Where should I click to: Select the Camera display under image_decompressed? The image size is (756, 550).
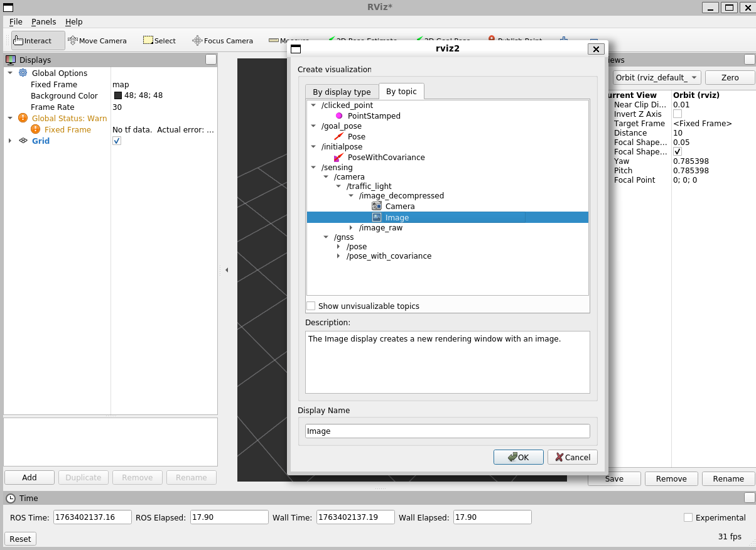point(399,206)
